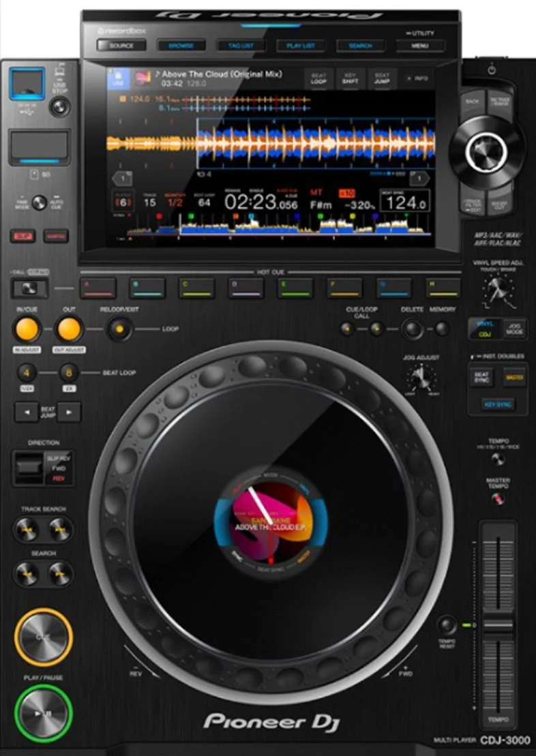Open the PLAYLIST view
Image resolution: width=536 pixels, height=756 pixels.
[301, 46]
